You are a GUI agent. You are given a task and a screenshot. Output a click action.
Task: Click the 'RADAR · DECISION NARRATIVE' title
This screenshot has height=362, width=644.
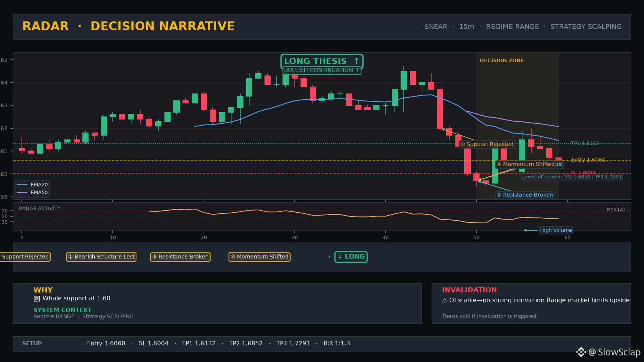pyautogui.click(x=128, y=26)
